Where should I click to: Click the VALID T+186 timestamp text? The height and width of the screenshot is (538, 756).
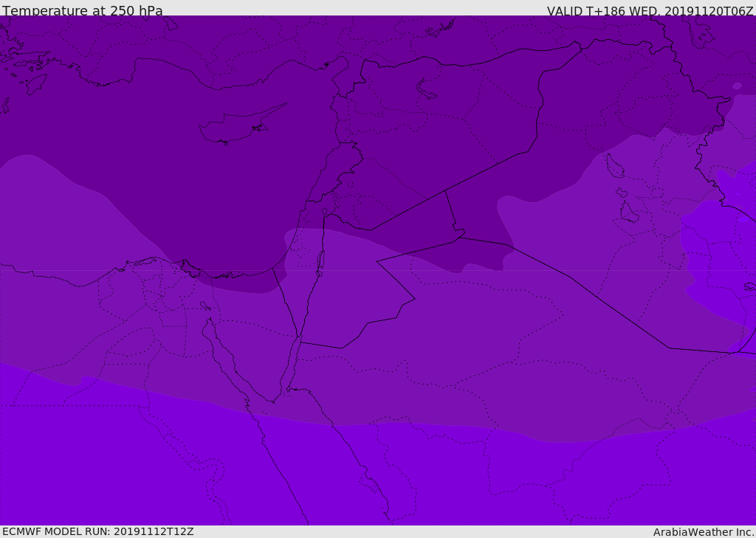650,10
